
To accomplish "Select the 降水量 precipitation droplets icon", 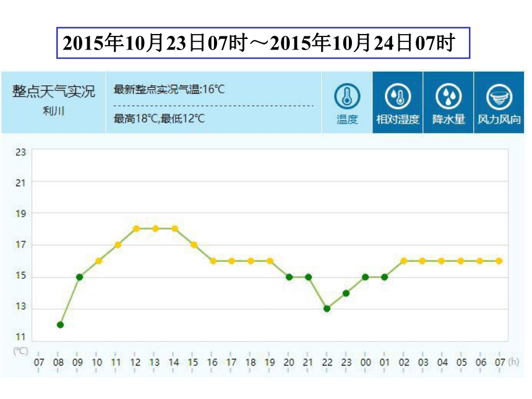I will (x=448, y=97).
